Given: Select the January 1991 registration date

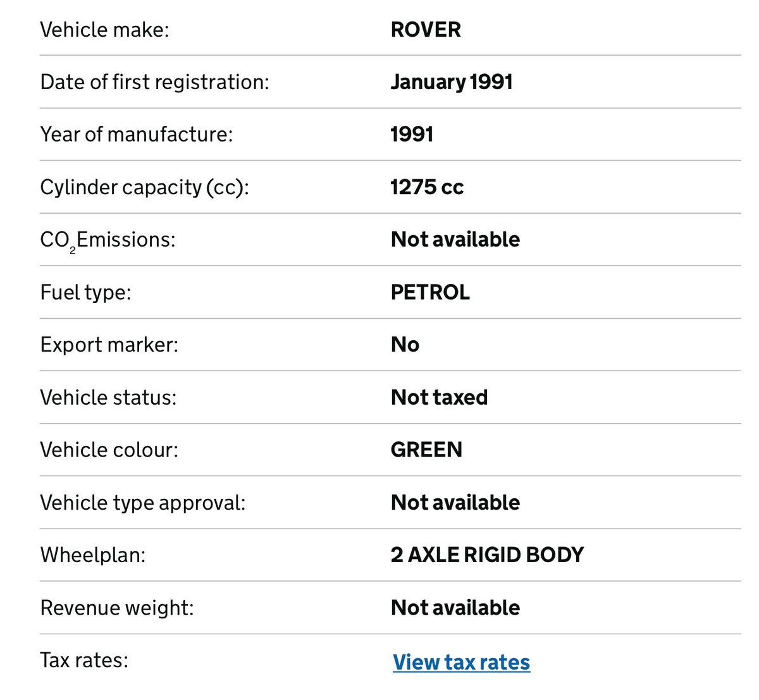Looking at the screenshot, I should coord(452,82).
